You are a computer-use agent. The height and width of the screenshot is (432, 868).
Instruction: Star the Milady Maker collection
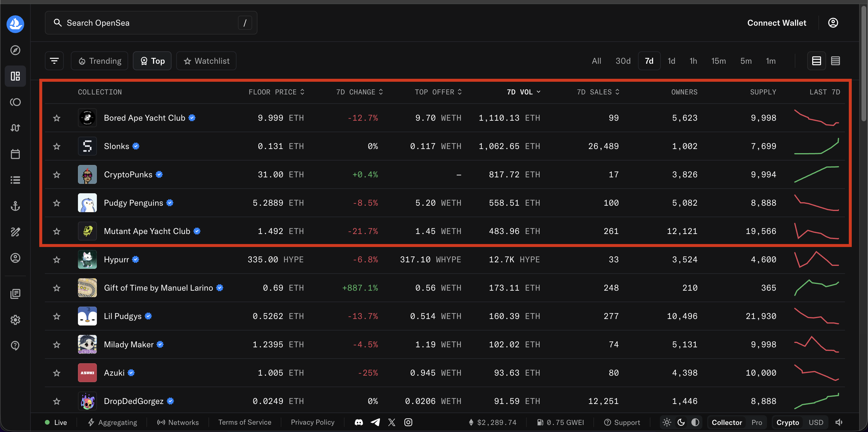(57, 344)
